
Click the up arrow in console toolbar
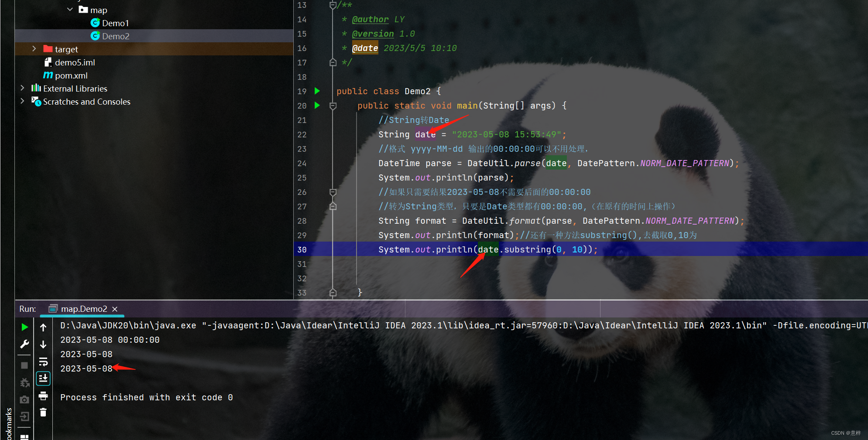(x=43, y=327)
